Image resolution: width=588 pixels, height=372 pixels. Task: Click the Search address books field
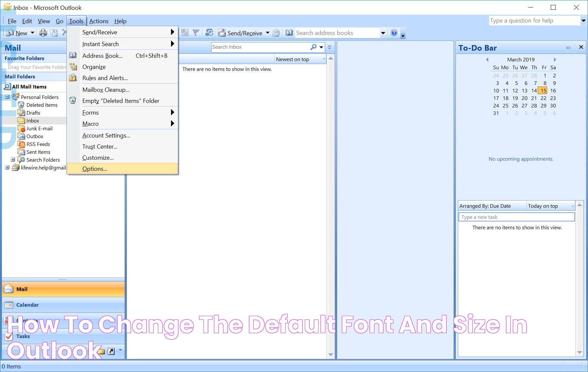coord(337,33)
